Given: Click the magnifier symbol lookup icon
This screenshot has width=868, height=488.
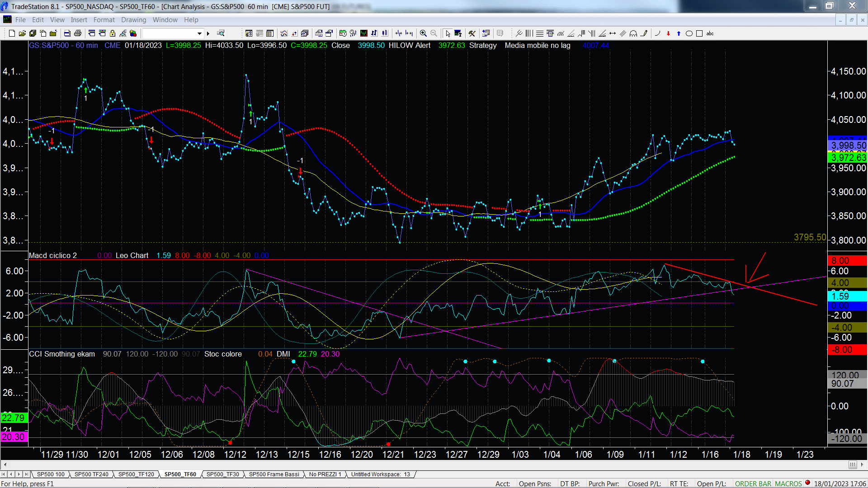Looking at the screenshot, I should coord(221,33).
